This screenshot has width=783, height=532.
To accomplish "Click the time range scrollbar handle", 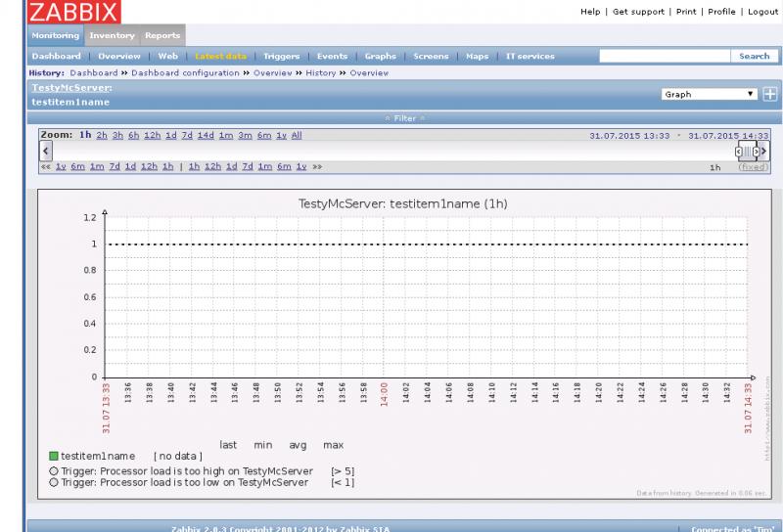I will [747, 152].
